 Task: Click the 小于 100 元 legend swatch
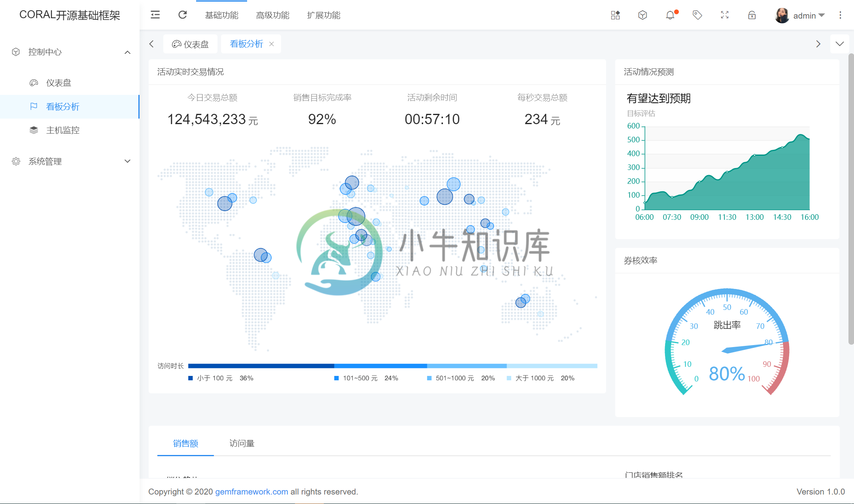coord(191,378)
